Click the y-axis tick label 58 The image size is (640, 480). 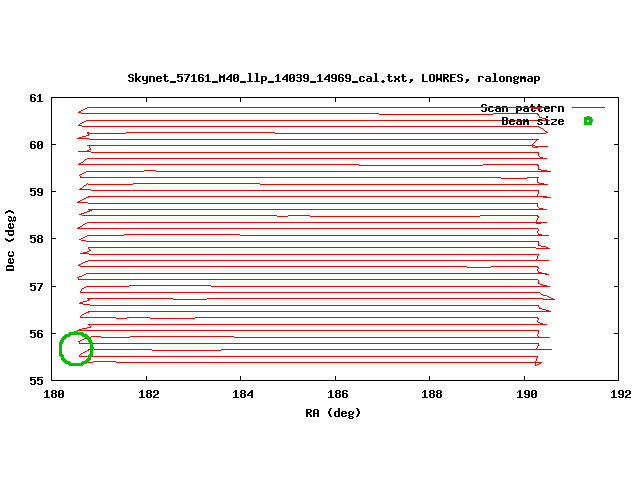click(x=36, y=239)
